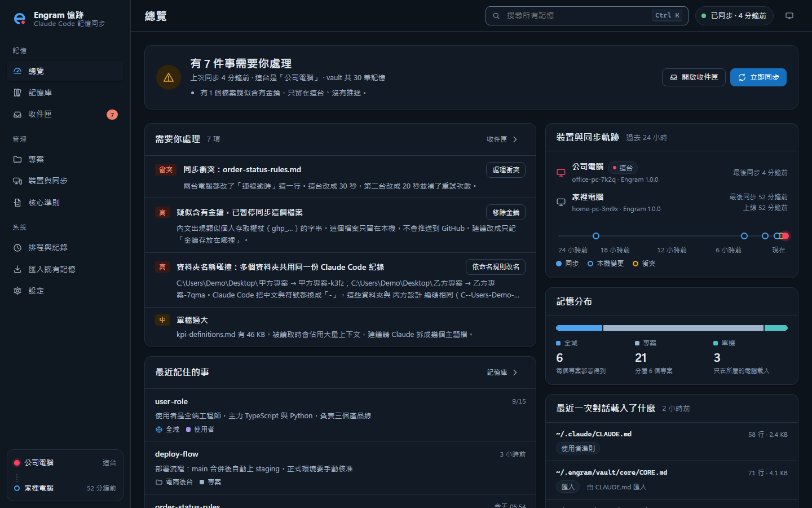Click the red 現在 timeline marker
812x508 pixels.
[785, 236]
